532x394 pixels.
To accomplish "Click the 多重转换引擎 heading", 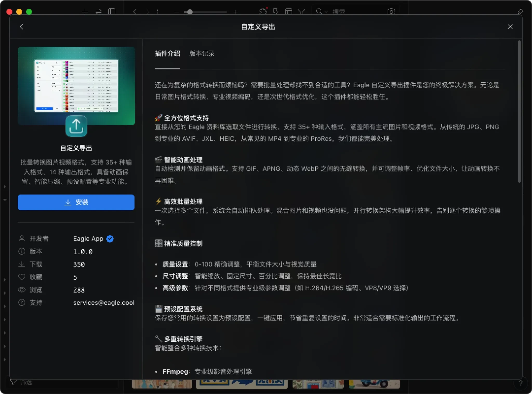I will [183, 339].
